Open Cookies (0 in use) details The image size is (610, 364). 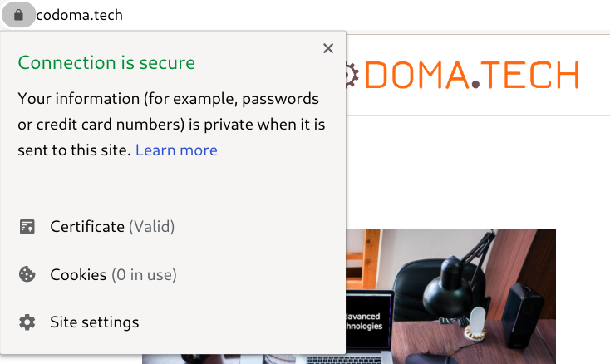click(x=173, y=274)
